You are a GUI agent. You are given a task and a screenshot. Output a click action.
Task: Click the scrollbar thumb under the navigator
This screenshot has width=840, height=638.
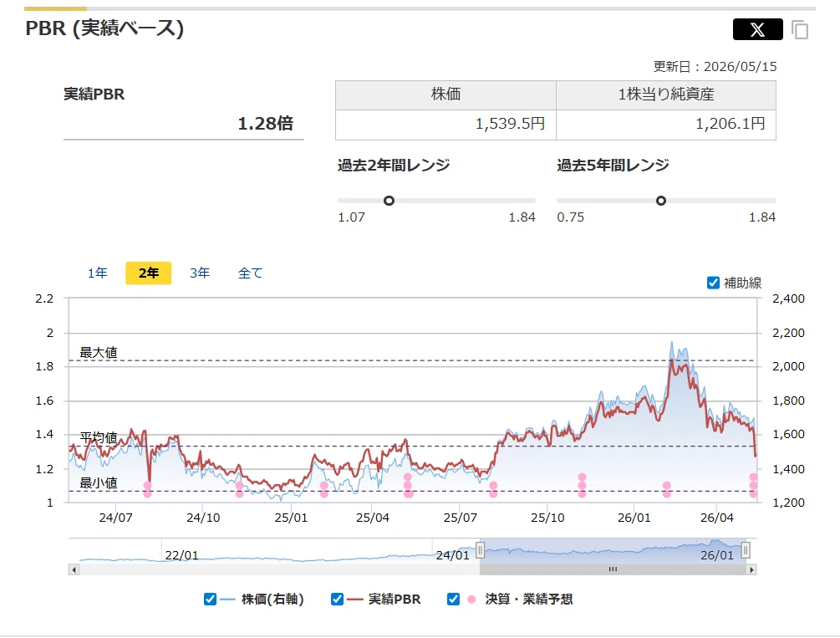click(x=613, y=569)
